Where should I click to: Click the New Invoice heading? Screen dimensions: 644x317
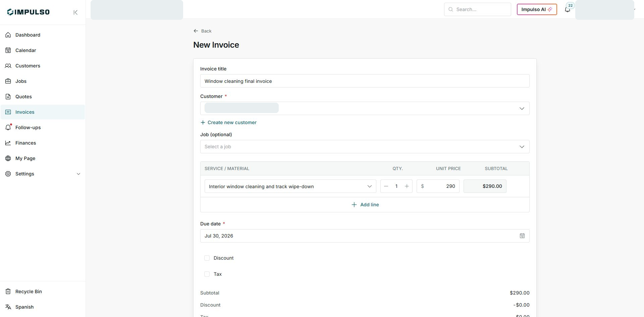tap(216, 45)
